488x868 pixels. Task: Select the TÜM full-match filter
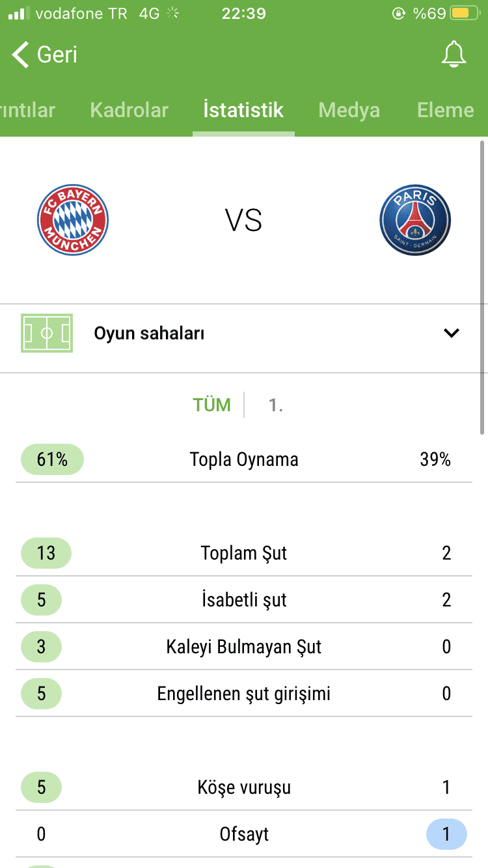212,405
